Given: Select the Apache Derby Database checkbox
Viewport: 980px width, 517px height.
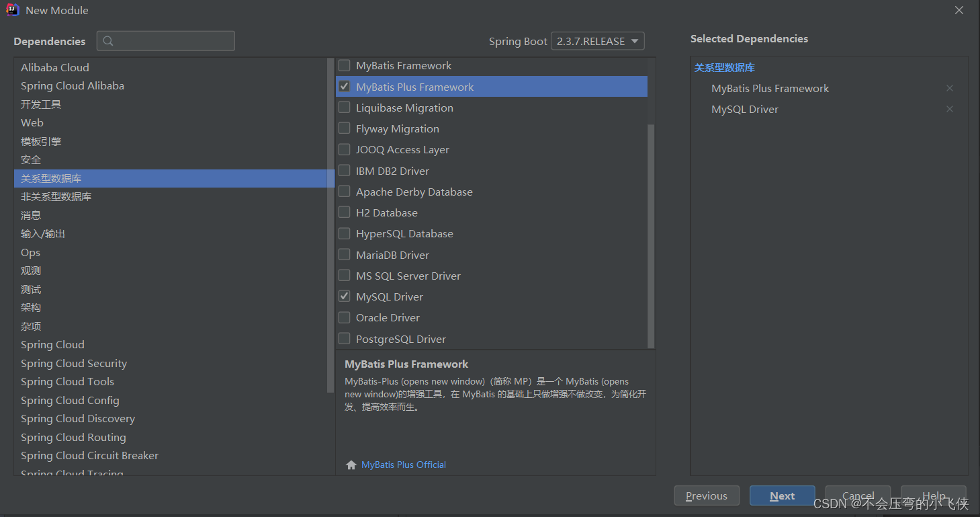Looking at the screenshot, I should [345, 192].
